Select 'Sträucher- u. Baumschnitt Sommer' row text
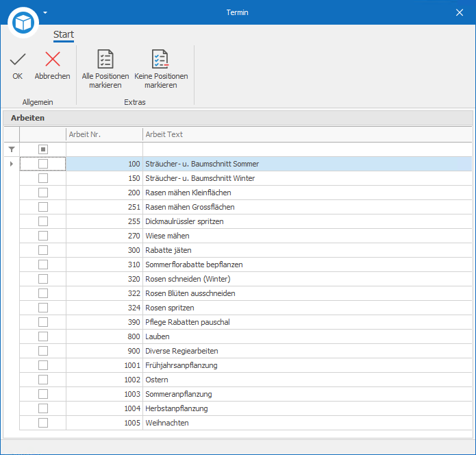 pyautogui.click(x=202, y=164)
